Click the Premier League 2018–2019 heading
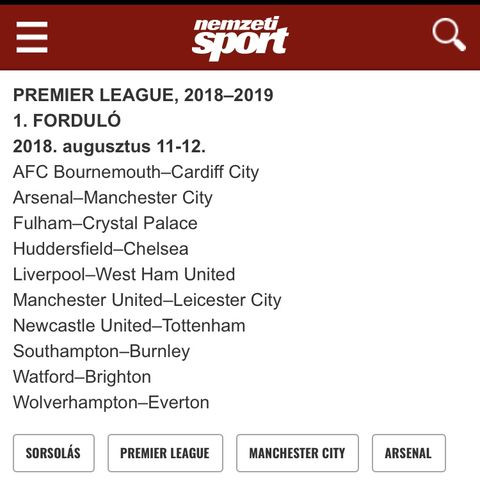 click(143, 95)
